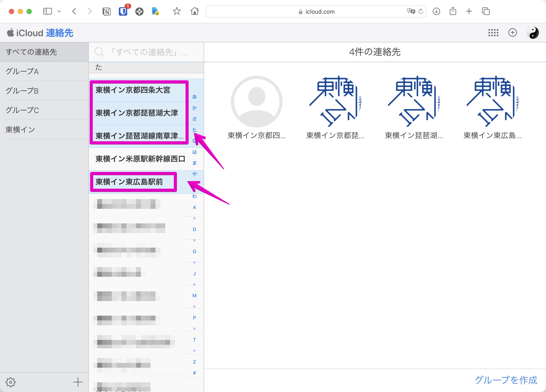Select グループC in the sidebar

(x=44, y=110)
